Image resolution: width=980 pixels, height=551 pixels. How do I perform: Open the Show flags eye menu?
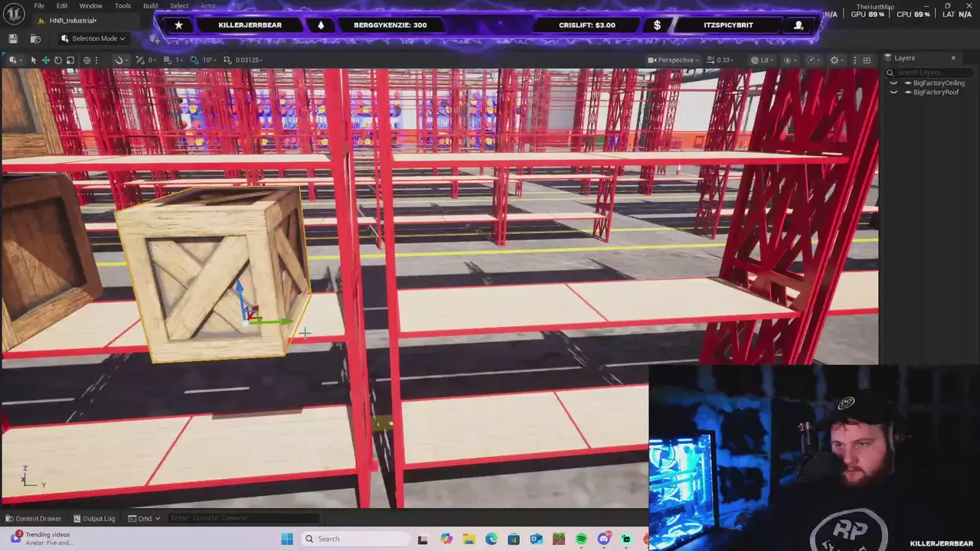[x=790, y=60]
